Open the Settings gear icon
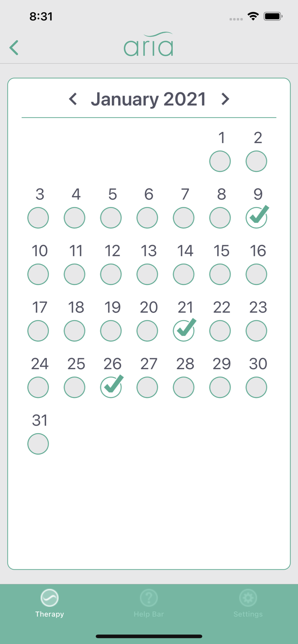298x644 pixels. 248,598
